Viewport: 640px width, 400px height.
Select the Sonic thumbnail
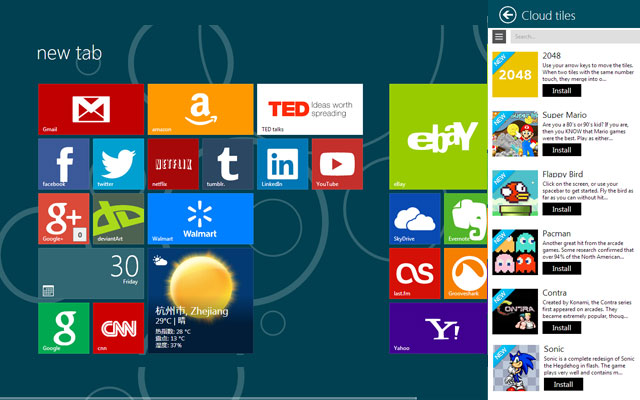516,368
